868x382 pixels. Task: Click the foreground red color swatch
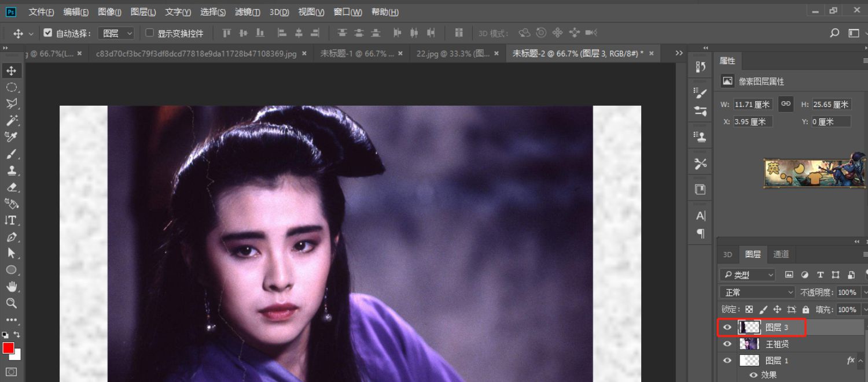coord(8,348)
